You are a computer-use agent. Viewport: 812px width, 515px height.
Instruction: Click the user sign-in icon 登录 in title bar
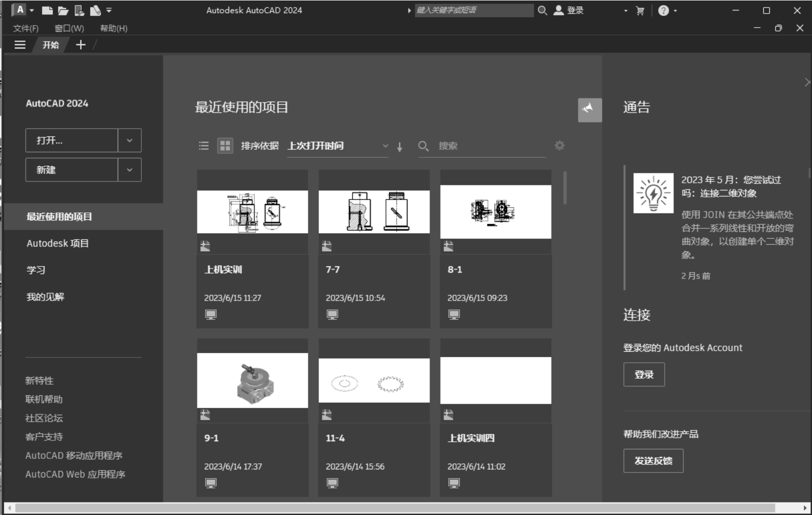click(x=568, y=10)
